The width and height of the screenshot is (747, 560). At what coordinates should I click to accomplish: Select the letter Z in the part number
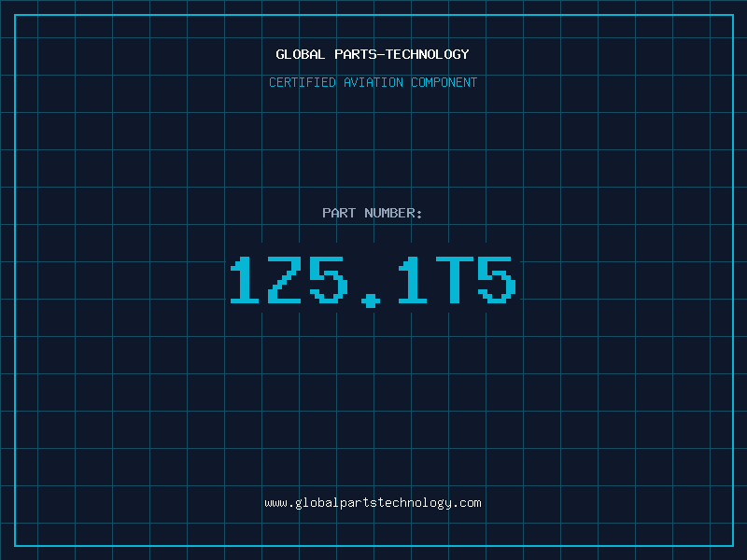285,280
